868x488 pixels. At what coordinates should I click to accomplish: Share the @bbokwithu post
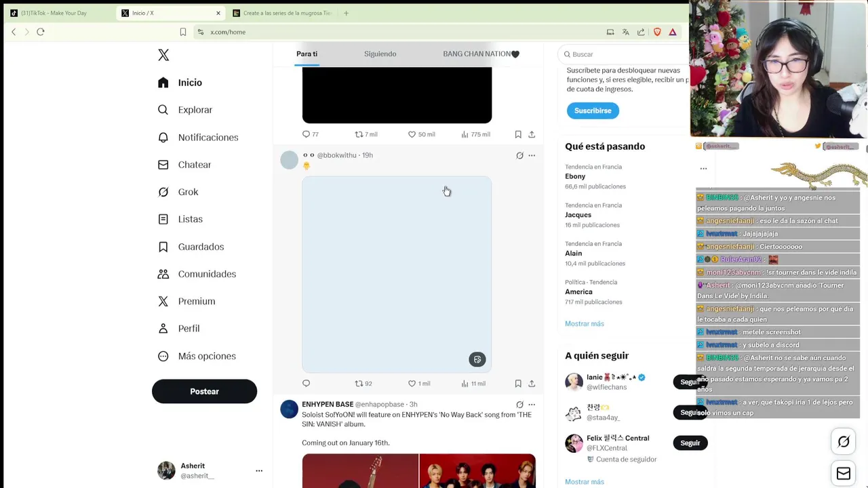(532, 383)
